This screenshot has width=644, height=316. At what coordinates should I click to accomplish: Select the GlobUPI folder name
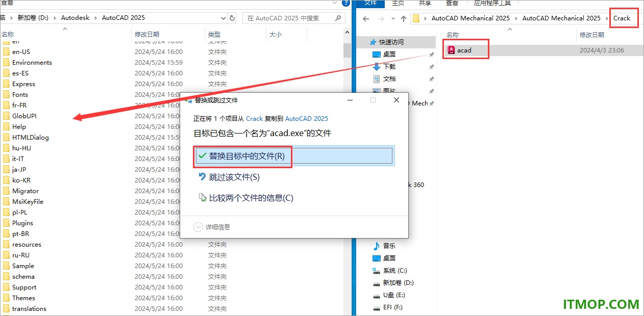click(24, 116)
